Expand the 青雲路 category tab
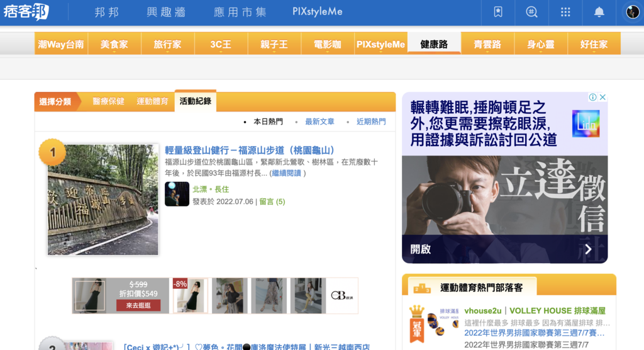Image resolution: width=644 pixels, height=350 pixels. coord(487,43)
